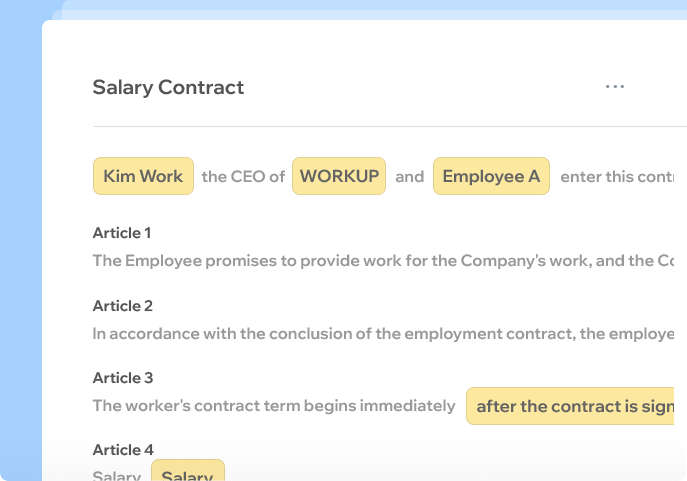The image size is (687, 481).
Task: Select the Article 3 heading
Action: (x=123, y=378)
